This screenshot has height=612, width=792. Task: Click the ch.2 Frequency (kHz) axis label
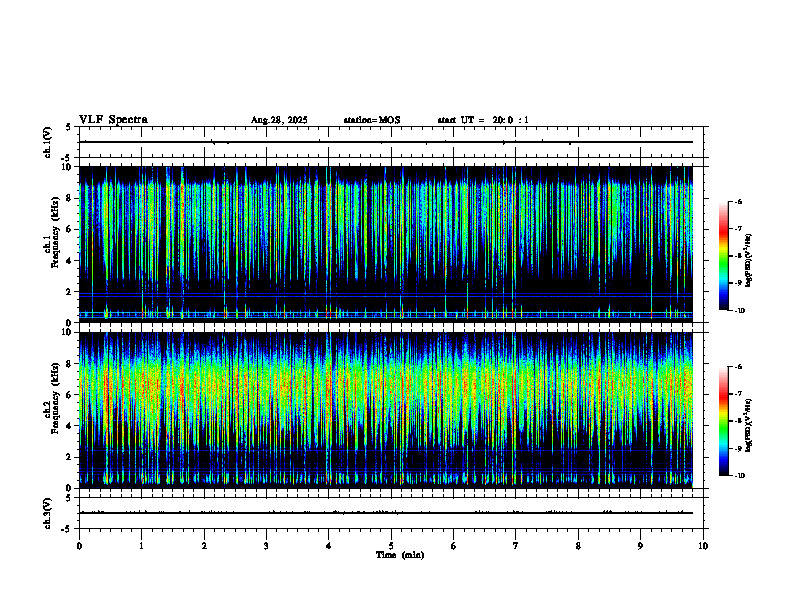56,398
